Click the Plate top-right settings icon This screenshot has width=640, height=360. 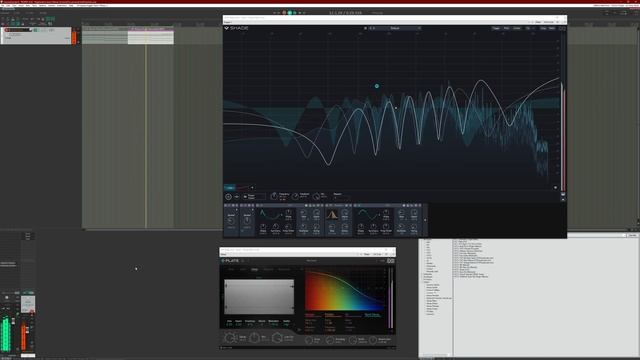[x=391, y=260]
